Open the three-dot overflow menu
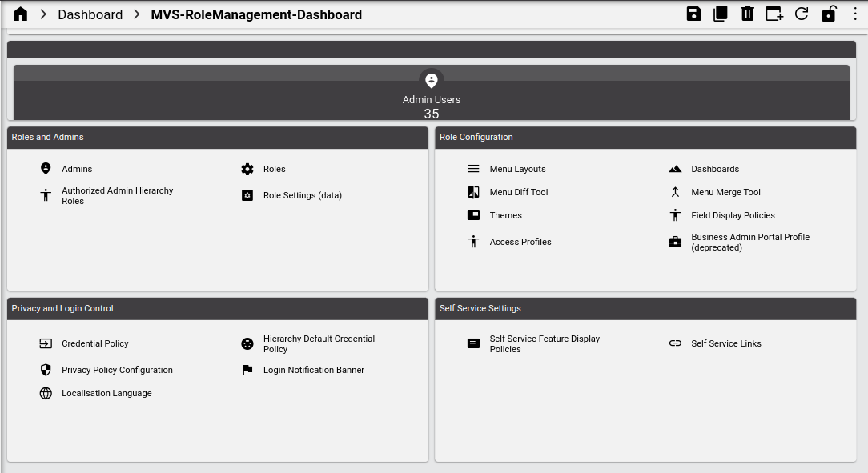868x473 pixels. (x=855, y=14)
